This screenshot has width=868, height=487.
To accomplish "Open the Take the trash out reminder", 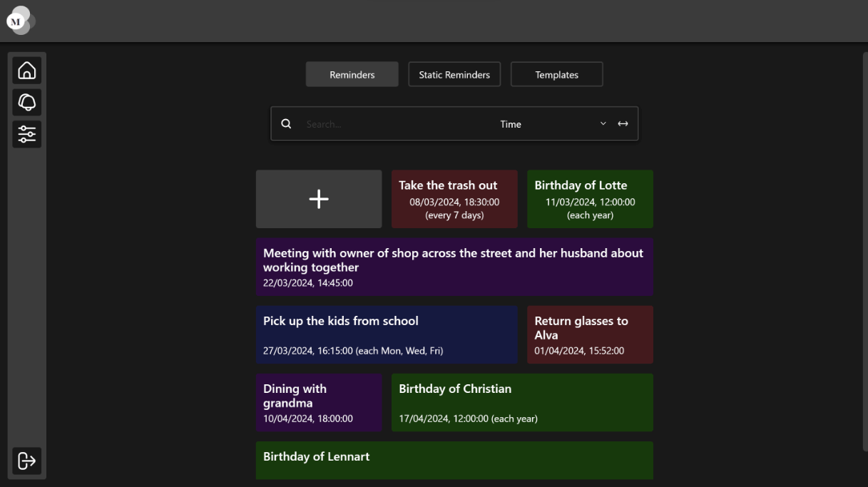I will tap(454, 199).
